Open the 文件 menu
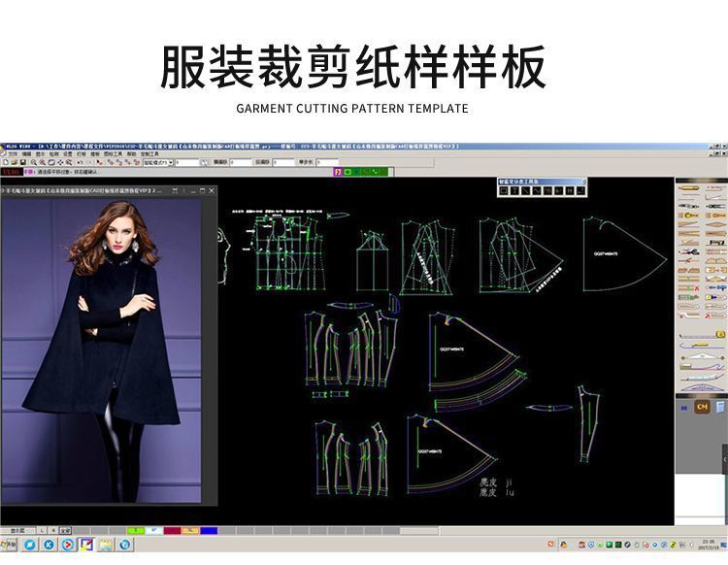Screen dimensions: 728x565 (x=13, y=153)
